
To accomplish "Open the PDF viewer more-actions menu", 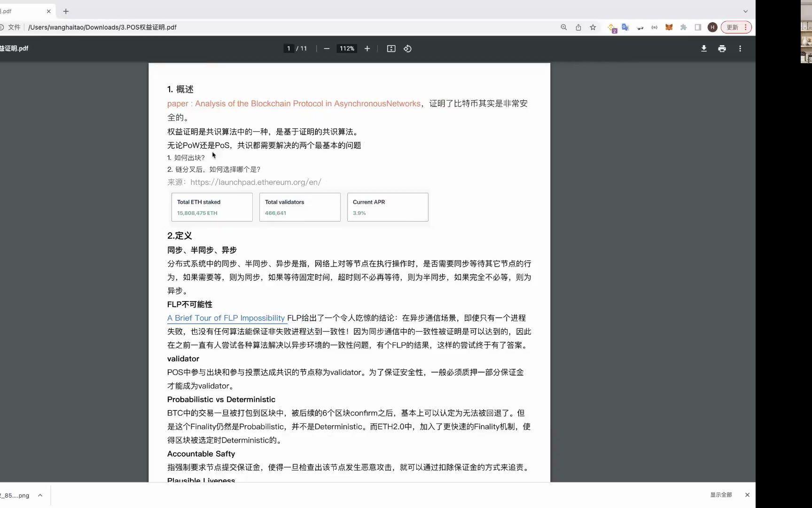I will pyautogui.click(x=740, y=48).
